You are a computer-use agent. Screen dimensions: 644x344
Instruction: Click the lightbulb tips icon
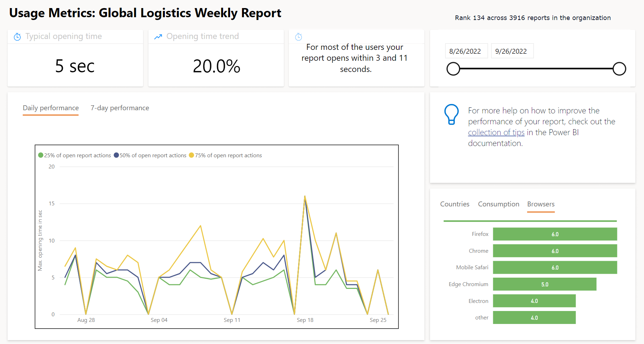451,114
